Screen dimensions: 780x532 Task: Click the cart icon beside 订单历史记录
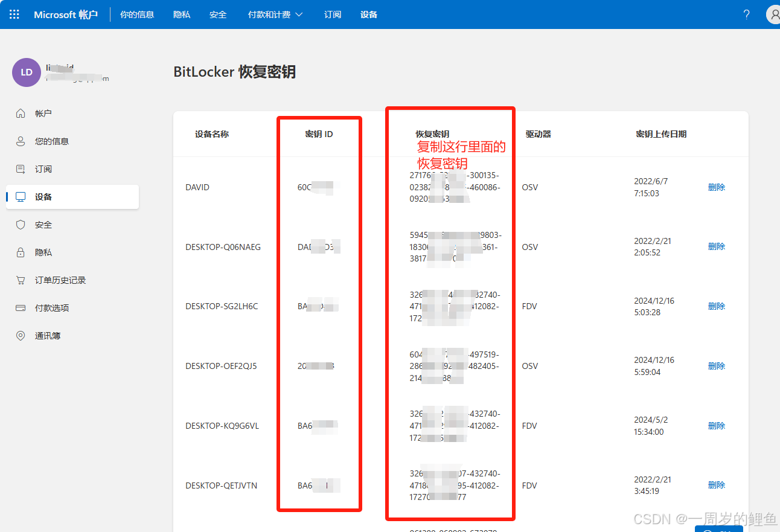[x=21, y=280]
